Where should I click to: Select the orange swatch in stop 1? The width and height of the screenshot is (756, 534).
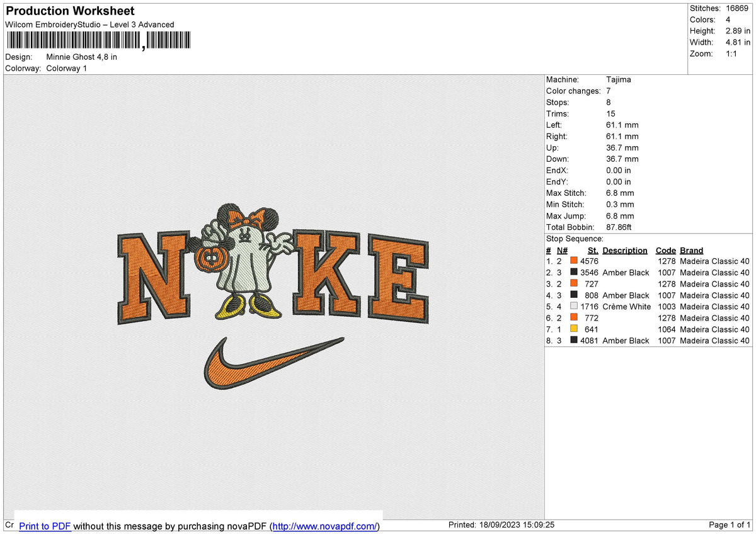pyautogui.click(x=574, y=261)
